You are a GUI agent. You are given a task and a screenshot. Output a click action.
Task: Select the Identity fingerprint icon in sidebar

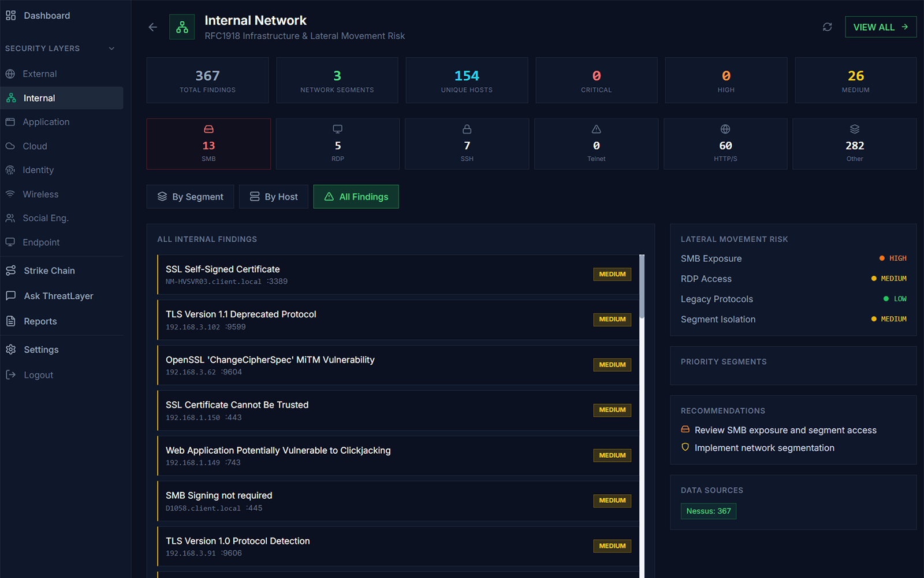[10, 169]
